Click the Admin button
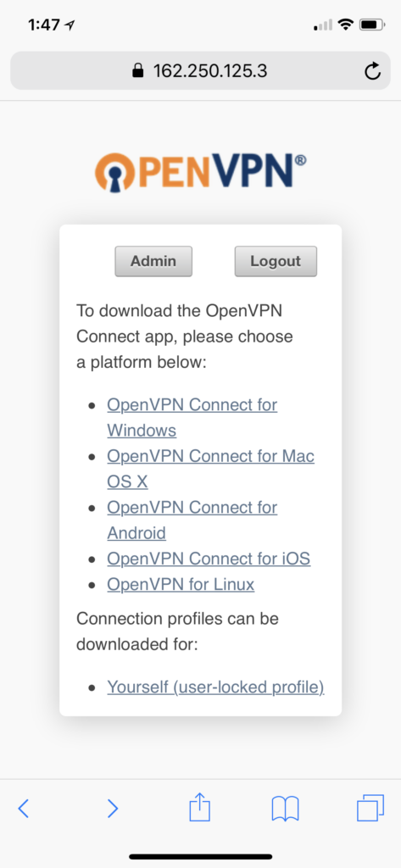 coord(153,261)
